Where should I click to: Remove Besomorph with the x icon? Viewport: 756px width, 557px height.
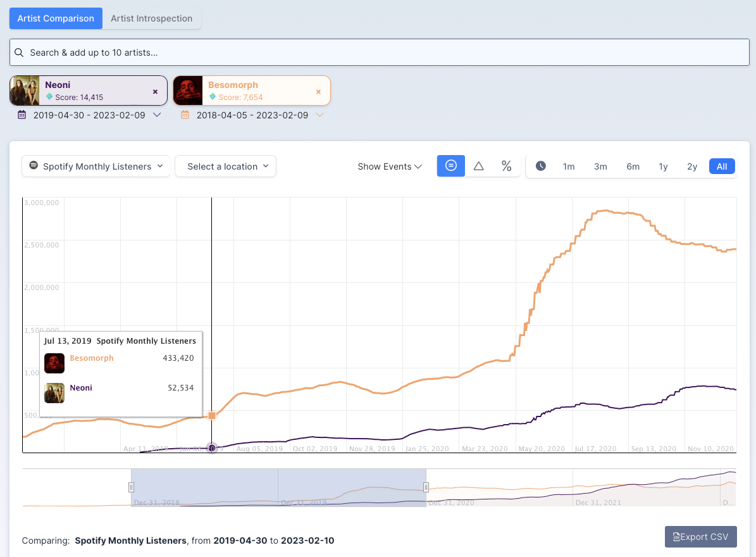pyautogui.click(x=318, y=91)
